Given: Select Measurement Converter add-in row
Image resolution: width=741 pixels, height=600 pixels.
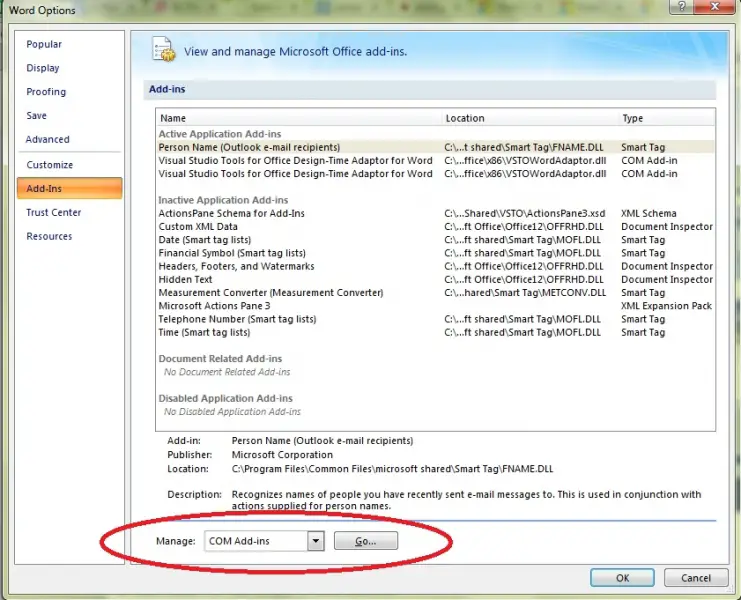Looking at the screenshot, I should coord(435,293).
